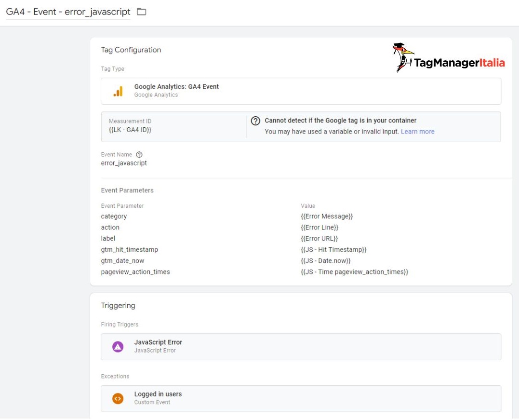
Task: Click the {{Error Line}} parameter value
Action: [319, 228]
